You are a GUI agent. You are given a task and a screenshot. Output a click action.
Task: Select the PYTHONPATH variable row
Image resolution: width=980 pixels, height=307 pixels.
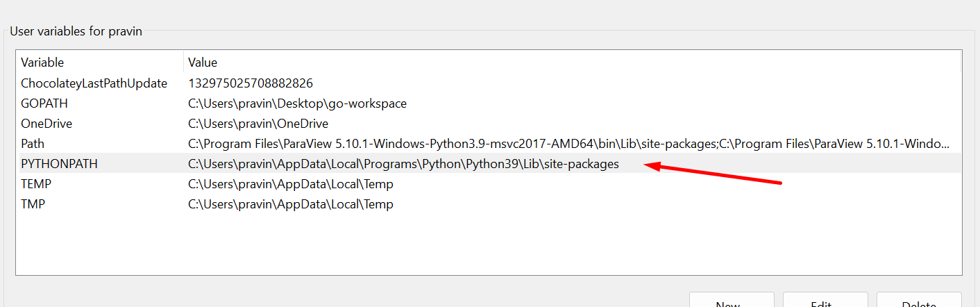point(59,164)
